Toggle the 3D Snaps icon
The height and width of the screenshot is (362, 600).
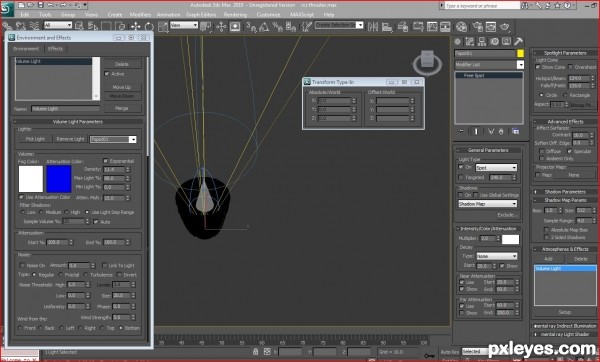pyautogui.click(x=251, y=26)
